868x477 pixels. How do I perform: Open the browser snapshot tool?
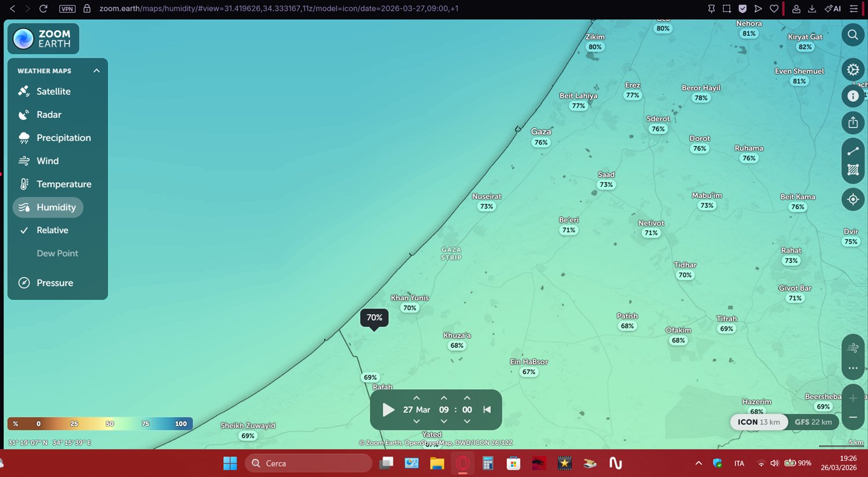pyautogui.click(x=727, y=9)
